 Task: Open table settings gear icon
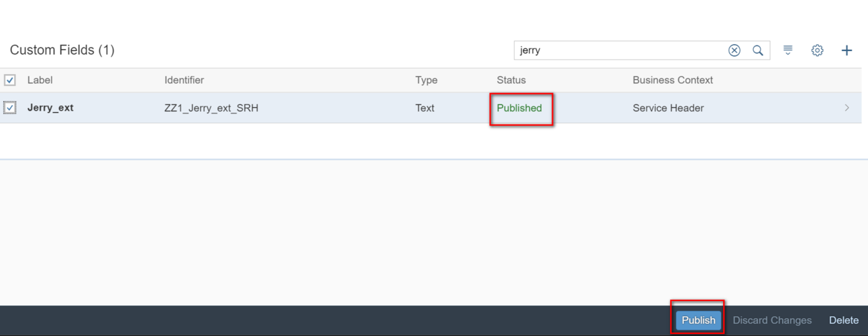(x=817, y=50)
